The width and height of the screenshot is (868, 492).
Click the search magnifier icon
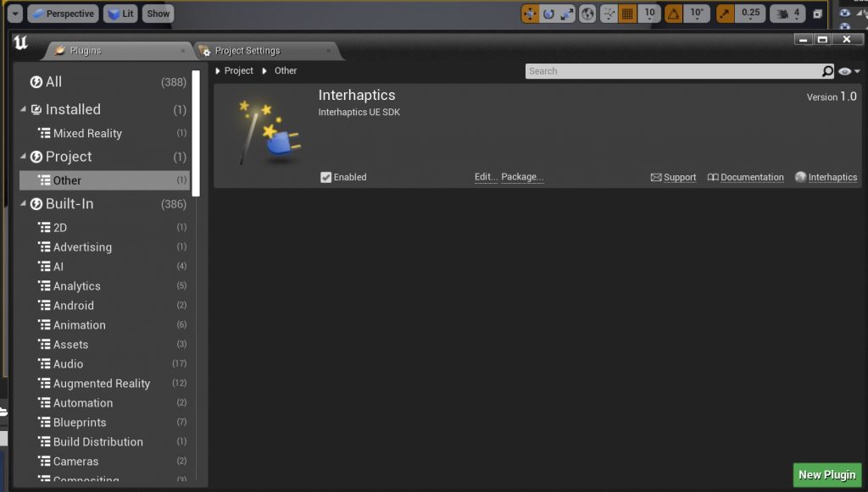827,71
